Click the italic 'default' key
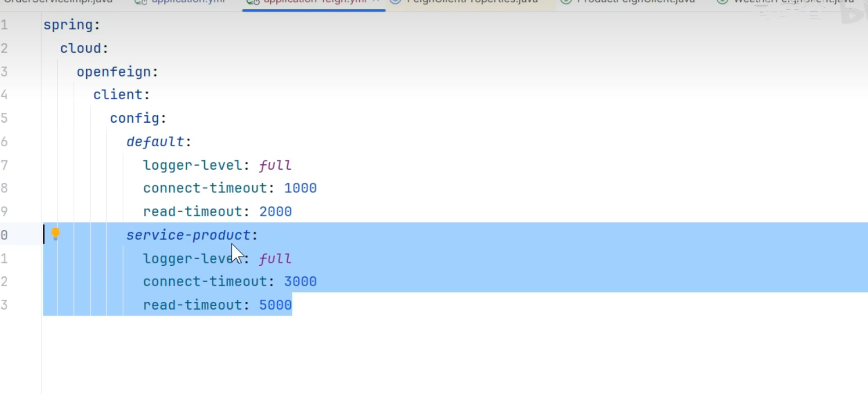This screenshot has height=394, width=868. pos(155,142)
